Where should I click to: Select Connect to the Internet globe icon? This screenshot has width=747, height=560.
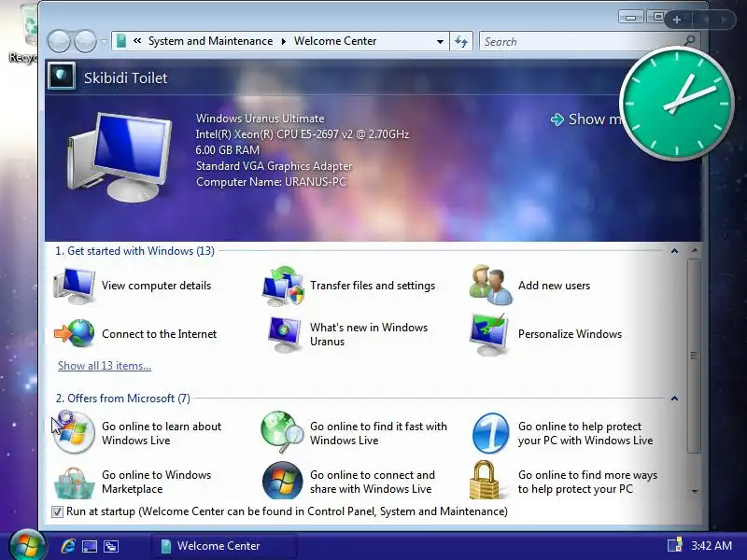click(75, 333)
